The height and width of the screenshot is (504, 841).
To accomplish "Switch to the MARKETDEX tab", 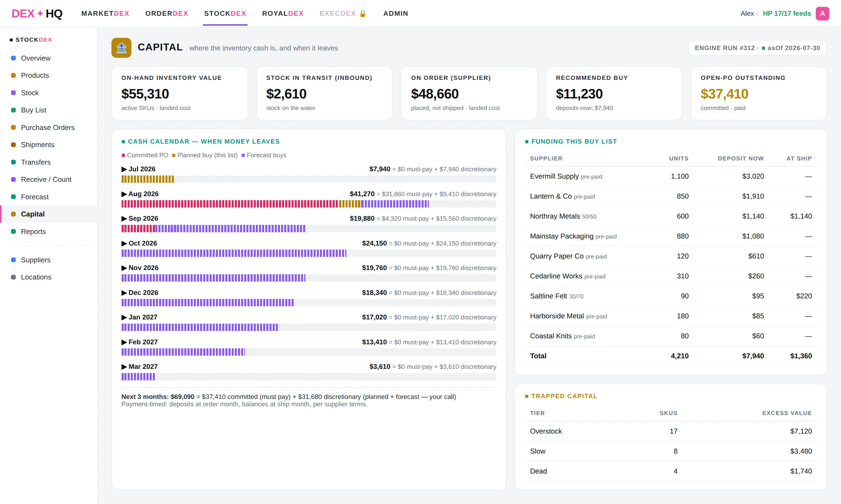I will pos(105,13).
